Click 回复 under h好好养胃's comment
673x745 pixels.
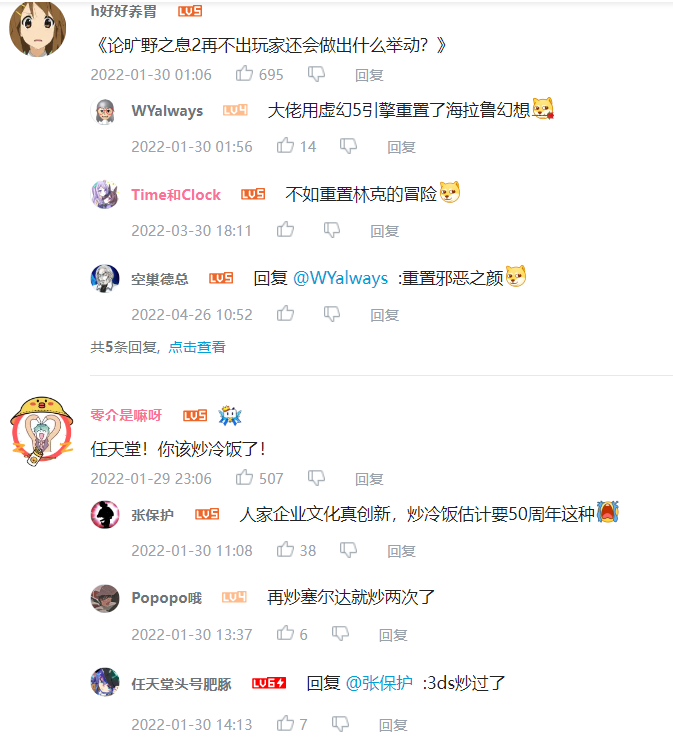point(369,75)
